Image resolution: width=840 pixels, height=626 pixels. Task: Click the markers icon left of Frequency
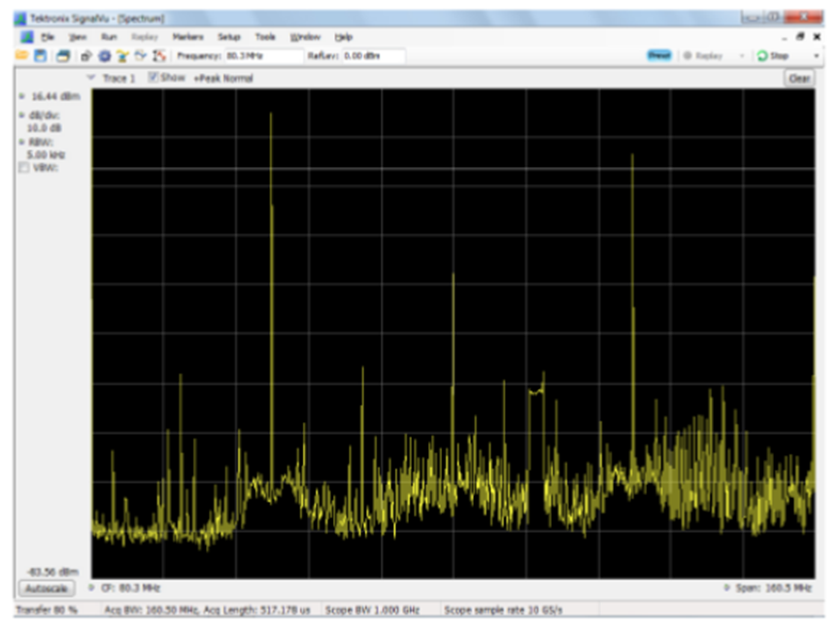click(159, 56)
